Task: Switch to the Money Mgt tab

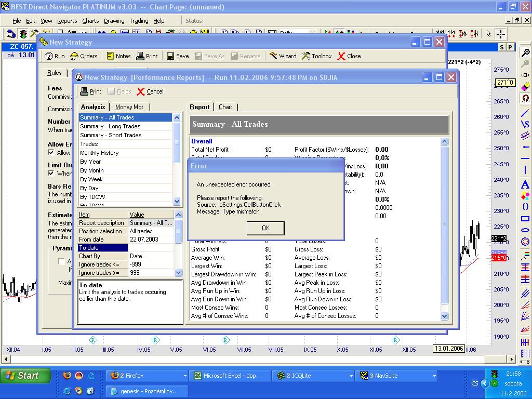Action: tap(129, 107)
